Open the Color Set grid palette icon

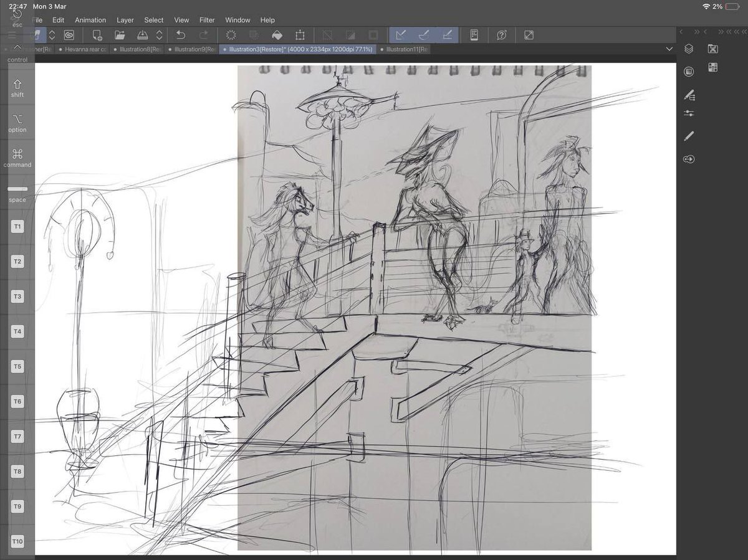click(x=713, y=67)
